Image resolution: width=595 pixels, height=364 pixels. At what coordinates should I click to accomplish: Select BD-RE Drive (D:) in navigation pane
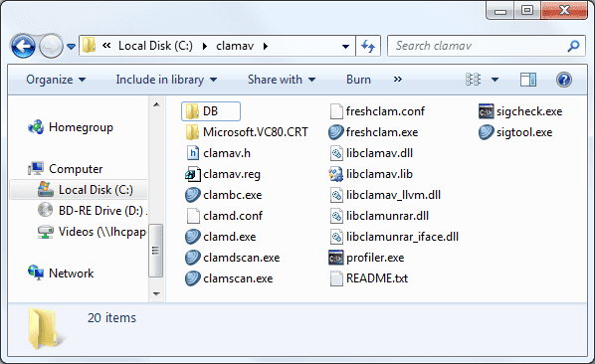(x=93, y=211)
